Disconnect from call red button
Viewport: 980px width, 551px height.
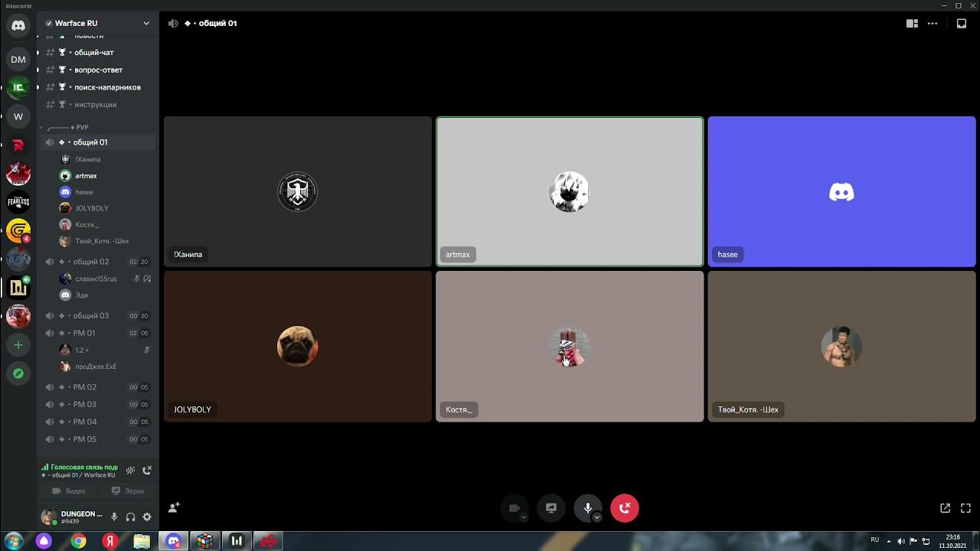(x=625, y=508)
